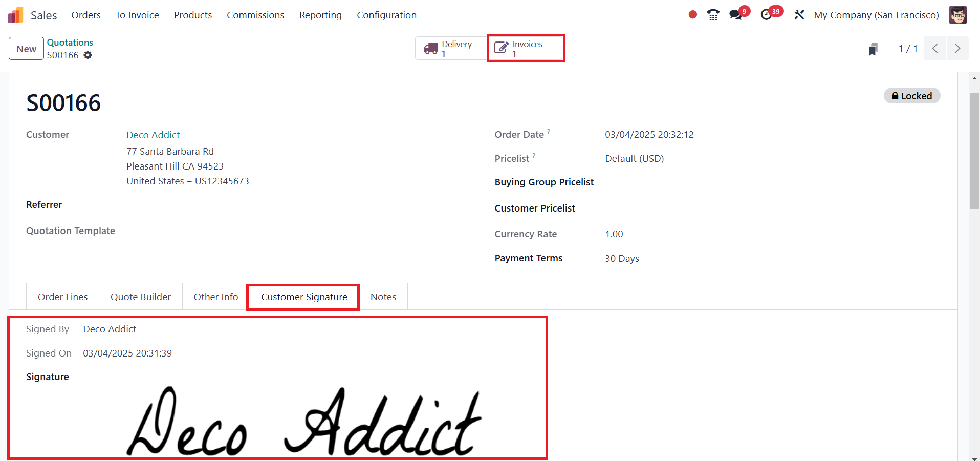Click the red recording indicator dot
The width and height of the screenshot is (980, 461).
[693, 15]
